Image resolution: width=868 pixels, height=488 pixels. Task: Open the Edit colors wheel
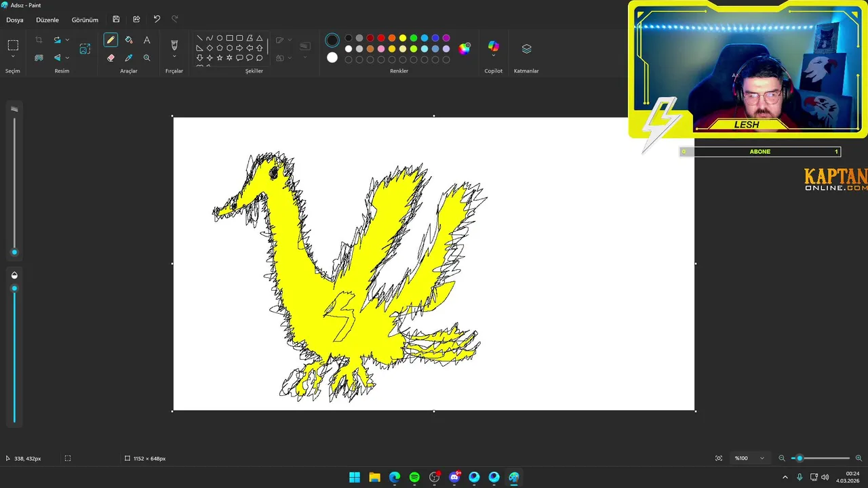(x=465, y=49)
